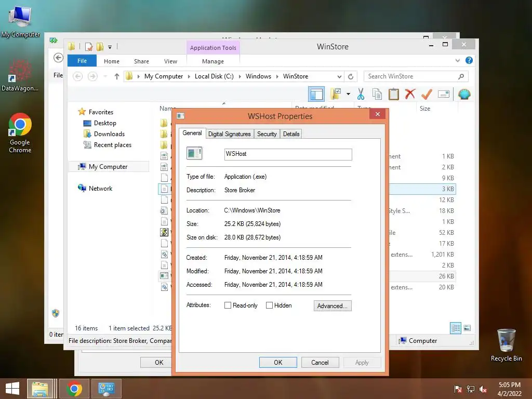Expand the ribbon with the chevron
The height and width of the screenshot is (399, 532).
(457, 61)
